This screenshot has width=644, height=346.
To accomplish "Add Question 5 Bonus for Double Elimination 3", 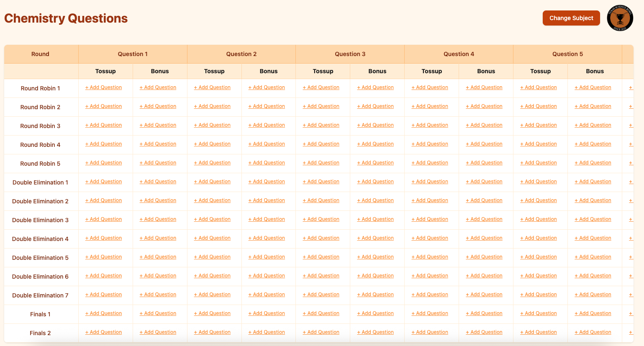I will 593,219.
